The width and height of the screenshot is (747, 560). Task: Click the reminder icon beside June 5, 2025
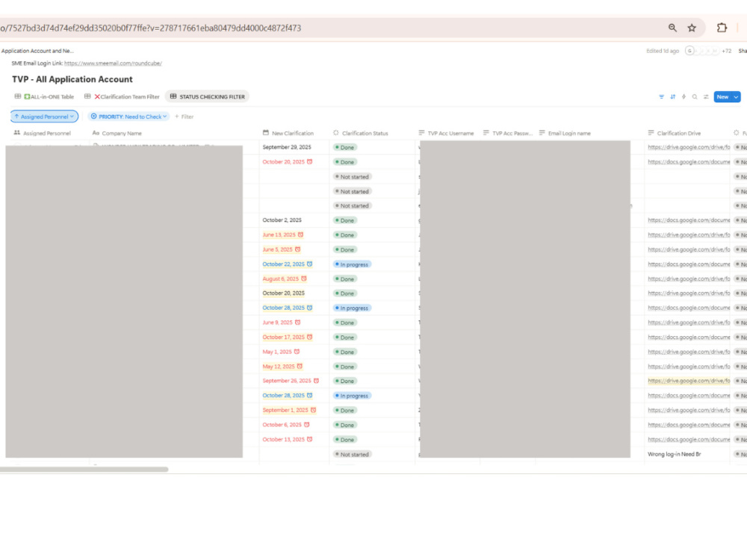coord(298,249)
